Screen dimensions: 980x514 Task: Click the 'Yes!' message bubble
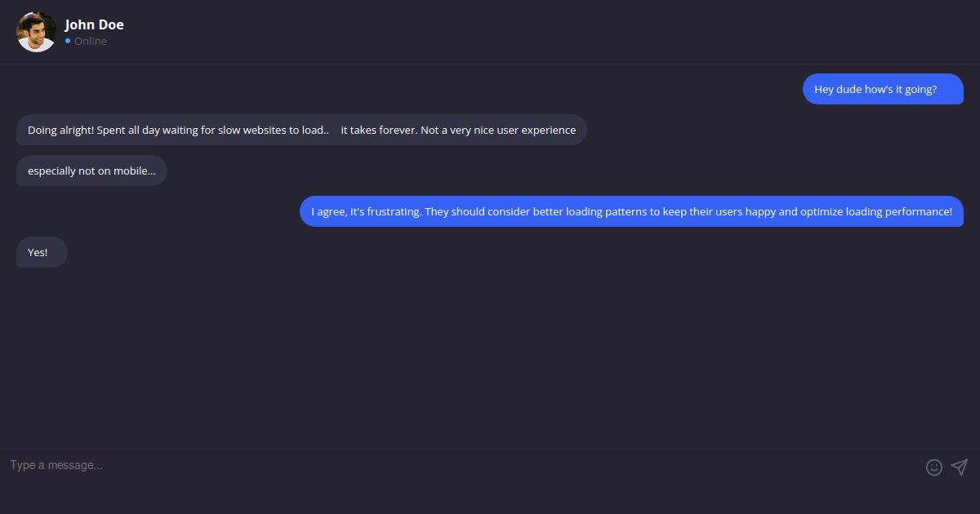point(41,252)
